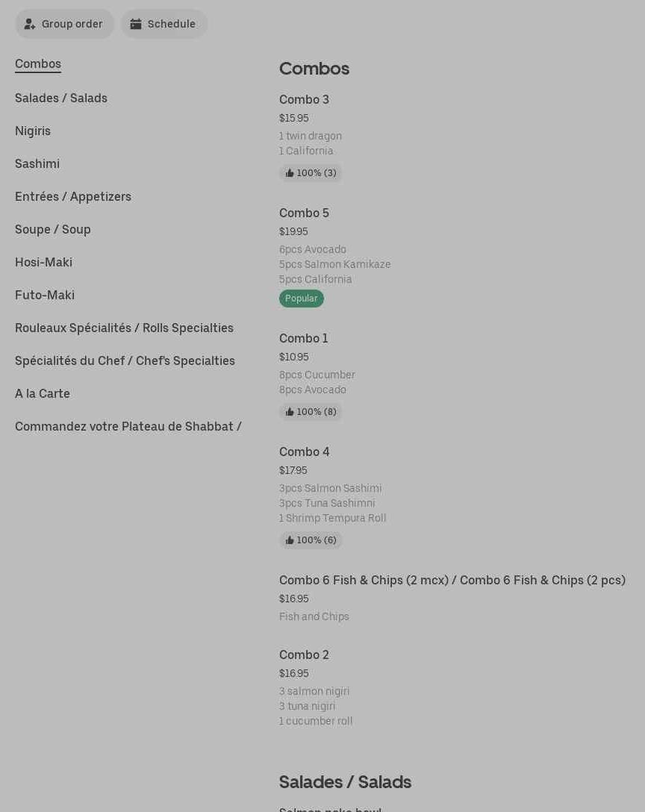The height and width of the screenshot is (812, 645).
Task: Navigate to Entrées / Appetizers
Action: point(73,197)
